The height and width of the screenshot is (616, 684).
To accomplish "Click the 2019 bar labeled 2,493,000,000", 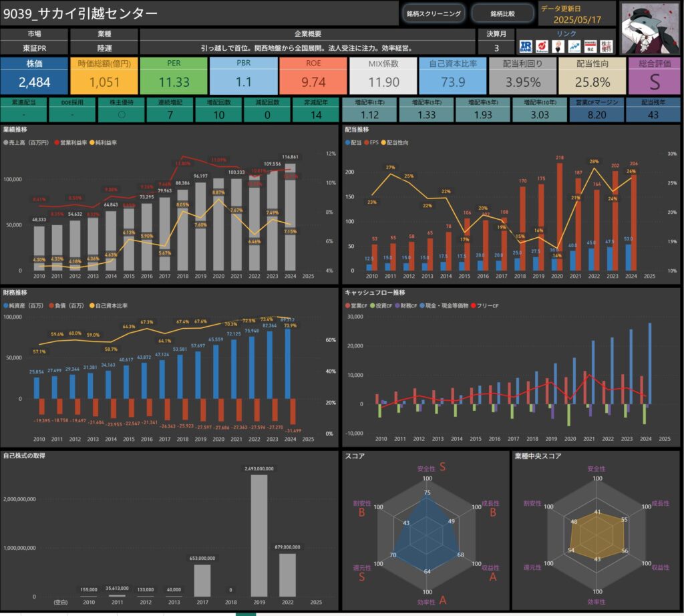I will pyautogui.click(x=259, y=535).
